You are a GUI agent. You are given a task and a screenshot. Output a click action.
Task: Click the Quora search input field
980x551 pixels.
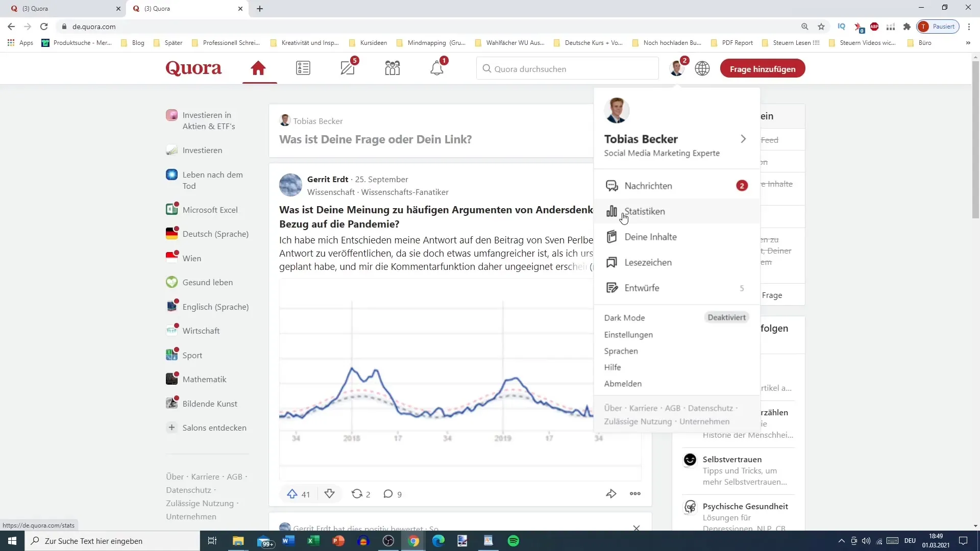pos(568,69)
